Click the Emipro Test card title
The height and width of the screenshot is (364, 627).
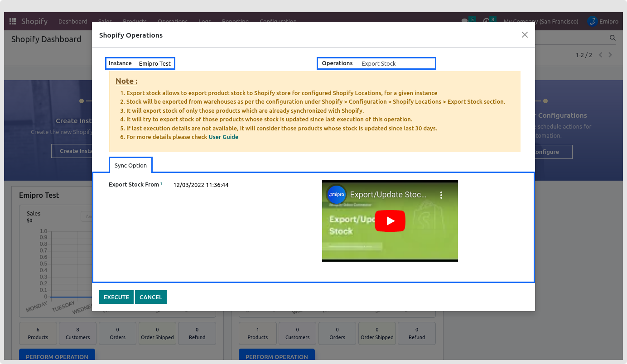pyautogui.click(x=39, y=195)
